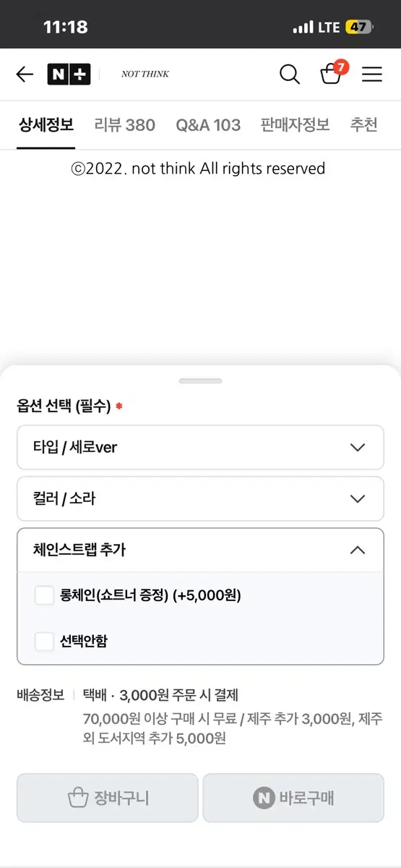Expand the 컬러 / 소라 dropdown
The width and height of the screenshot is (401, 868).
(200, 498)
